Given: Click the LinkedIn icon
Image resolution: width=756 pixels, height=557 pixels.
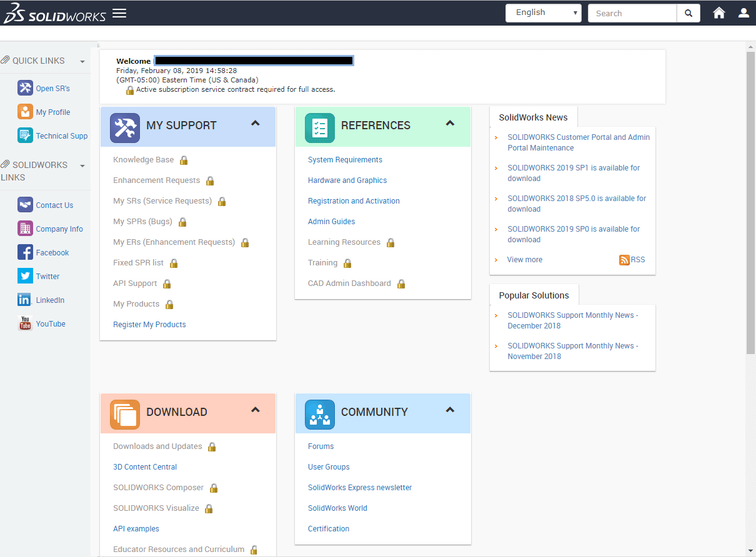Looking at the screenshot, I should click(x=25, y=300).
